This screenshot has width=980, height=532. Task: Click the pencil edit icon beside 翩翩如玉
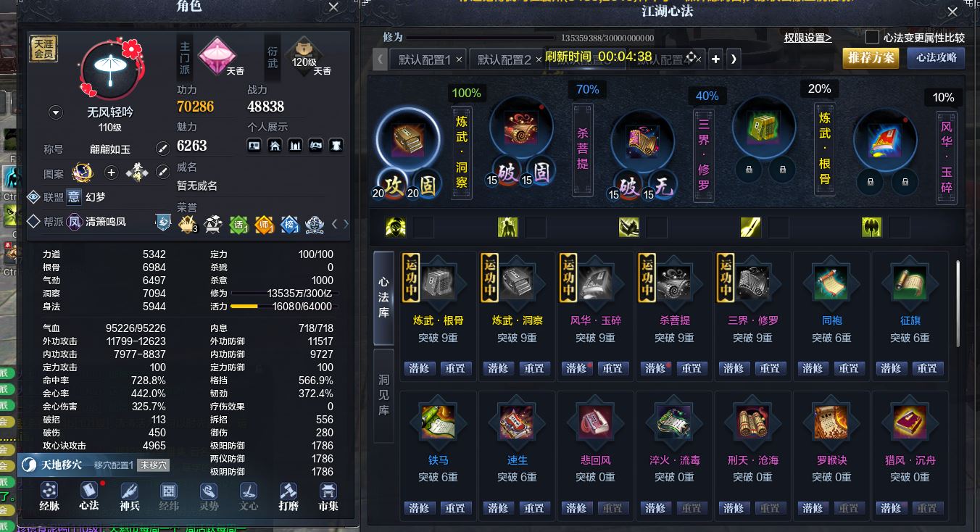(163, 149)
